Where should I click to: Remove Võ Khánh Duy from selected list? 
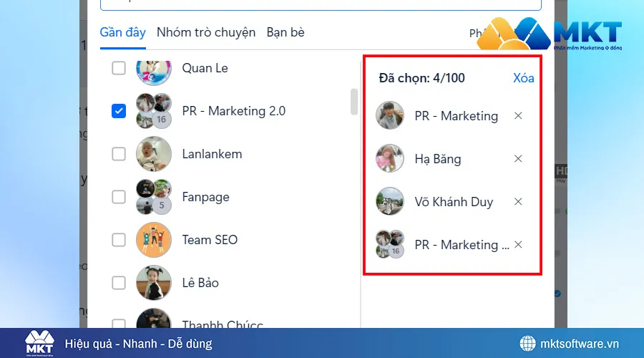[x=518, y=202]
